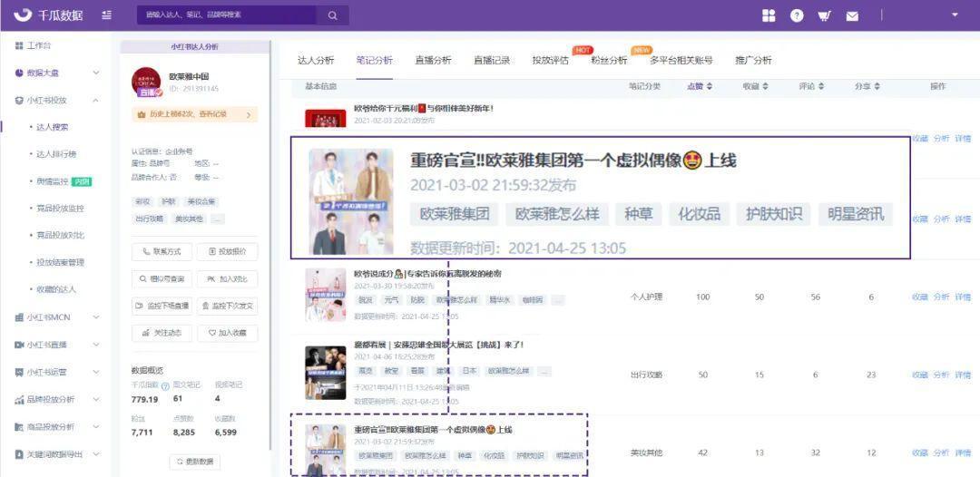
Task: Click the 加入收藏 heart button
Action: (x=227, y=334)
